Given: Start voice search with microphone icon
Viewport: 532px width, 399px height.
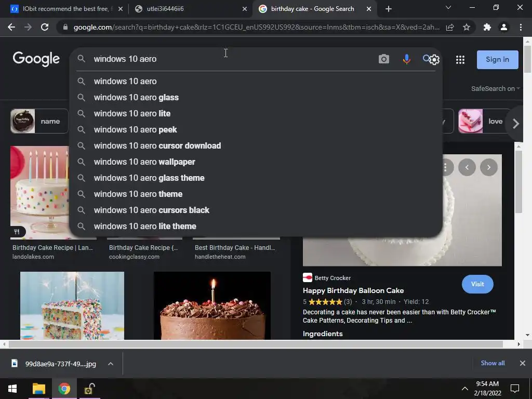Looking at the screenshot, I should coord(406,59).
